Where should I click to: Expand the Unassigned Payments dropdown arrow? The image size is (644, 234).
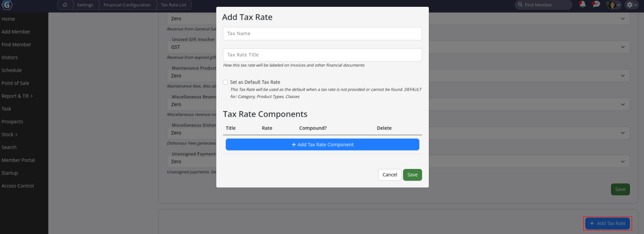623,161
